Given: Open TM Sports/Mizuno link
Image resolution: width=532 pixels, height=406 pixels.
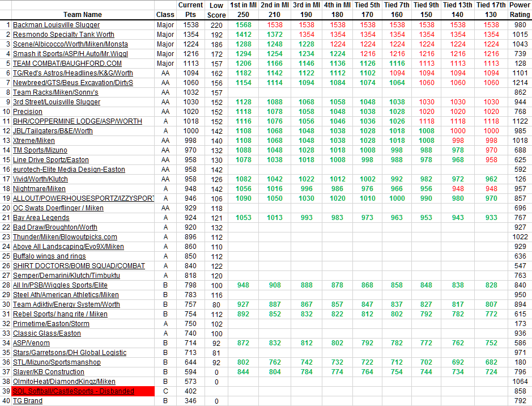Looking at the screenshot, I should pos(40,150).
